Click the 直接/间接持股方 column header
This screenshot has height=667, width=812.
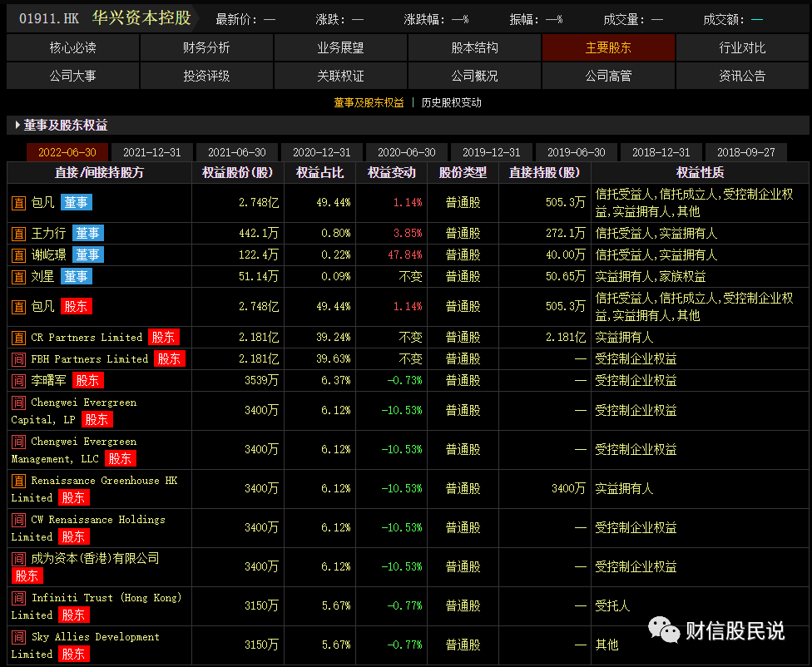100,172
